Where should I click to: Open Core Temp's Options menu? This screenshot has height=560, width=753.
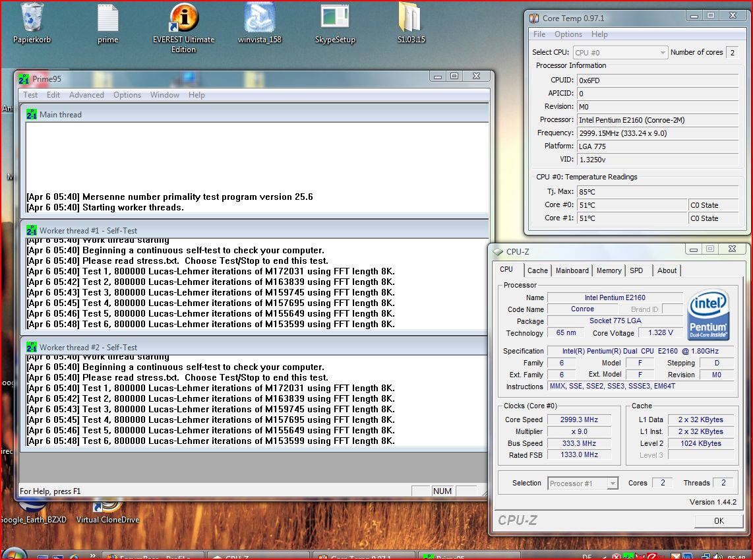click(568, 34)
